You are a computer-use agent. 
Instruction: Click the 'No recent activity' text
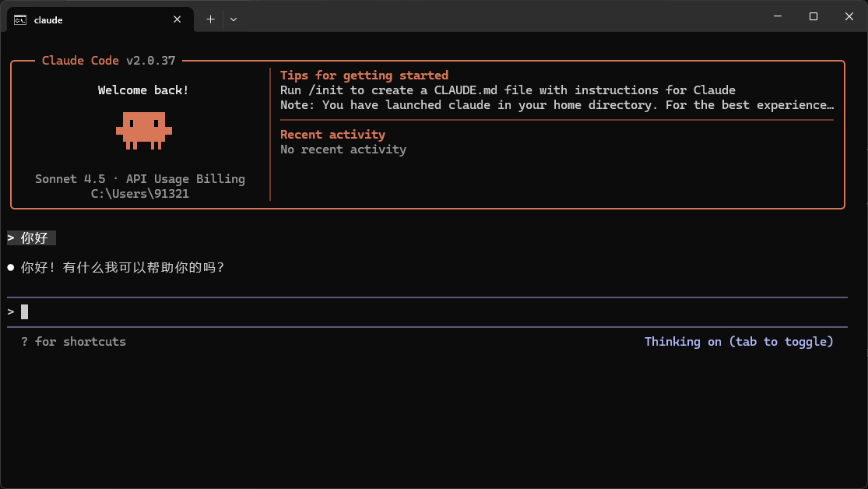click(x=343, y=150)
